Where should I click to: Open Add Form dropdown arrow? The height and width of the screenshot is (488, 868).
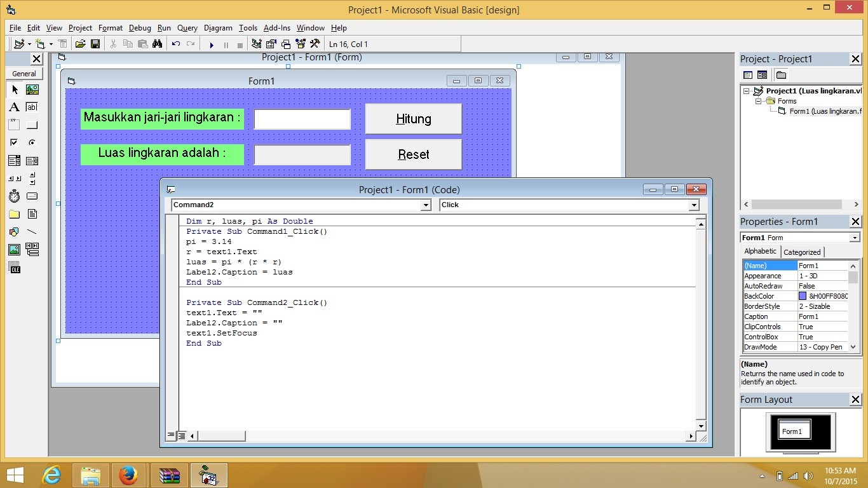pyautogui.click(x=51, y=44)
